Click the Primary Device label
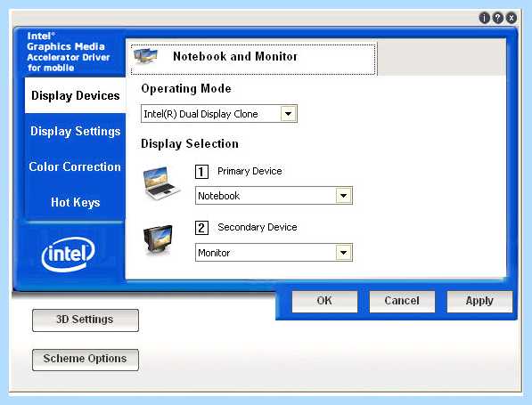The image size is (532, 405). pos(250,171)
